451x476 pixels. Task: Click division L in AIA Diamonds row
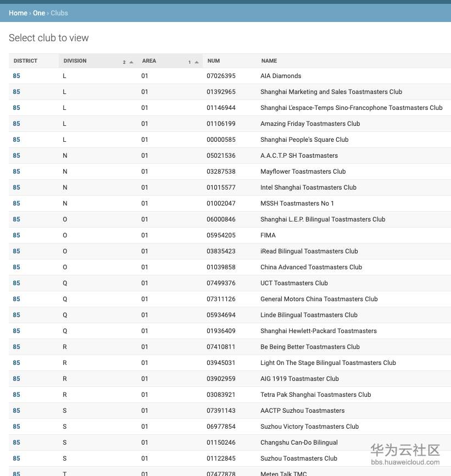64,76
